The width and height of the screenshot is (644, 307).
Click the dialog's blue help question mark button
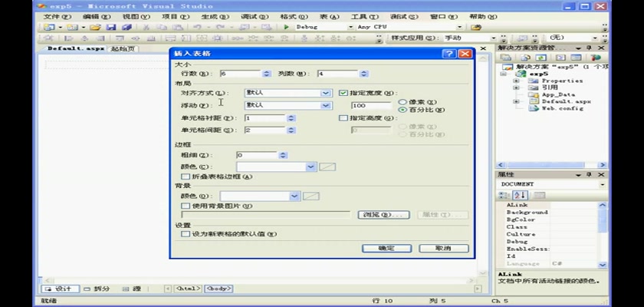(x=449, y=54)
